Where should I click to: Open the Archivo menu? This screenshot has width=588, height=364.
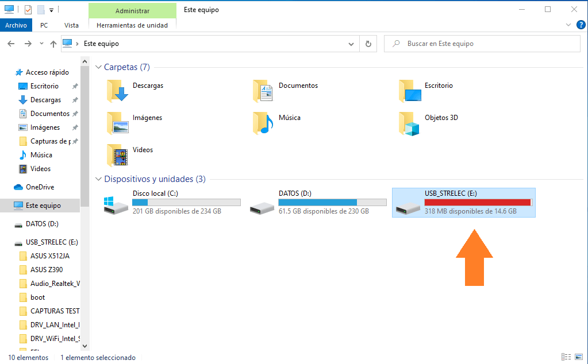pos(16,25)
